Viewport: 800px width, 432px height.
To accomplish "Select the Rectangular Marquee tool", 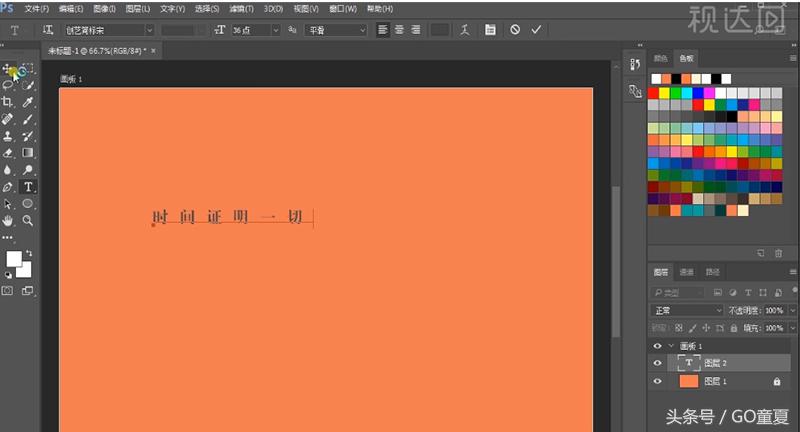I will (x=28, y=68).
